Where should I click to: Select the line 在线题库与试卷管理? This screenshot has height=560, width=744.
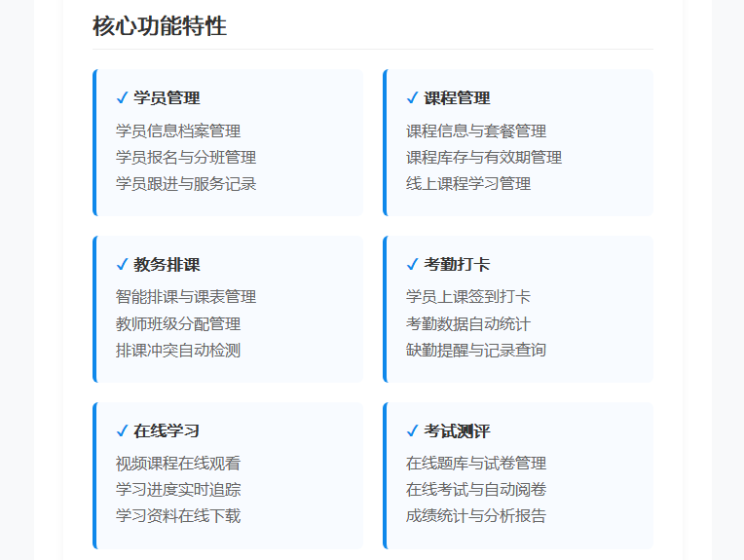476,464
